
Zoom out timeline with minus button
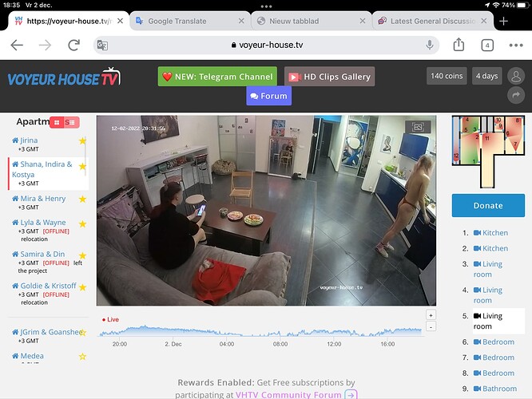point(431,327)
